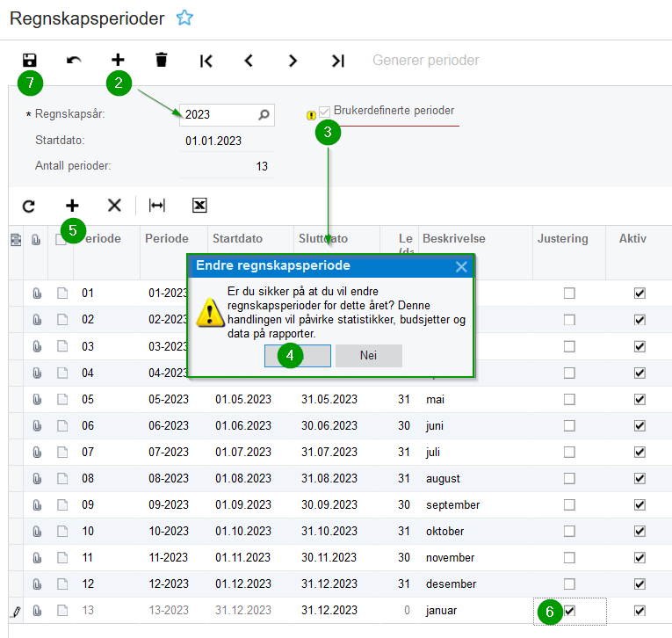Export grid to Excel icon
This screenshot has height=638, width=672.
tap(199, 206)
